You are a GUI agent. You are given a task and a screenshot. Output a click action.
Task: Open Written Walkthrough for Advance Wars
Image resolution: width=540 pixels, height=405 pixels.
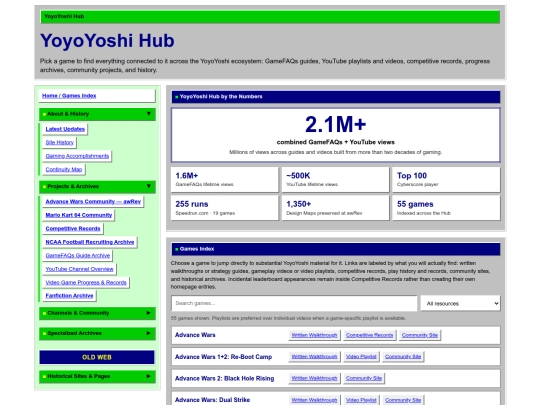[314, 335]
